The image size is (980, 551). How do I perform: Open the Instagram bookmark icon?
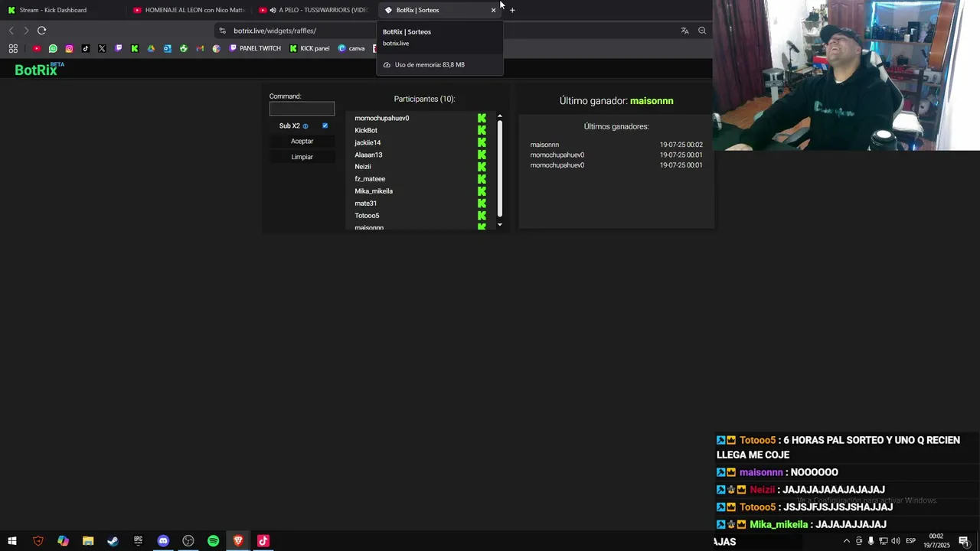click(x=69, y=48)
